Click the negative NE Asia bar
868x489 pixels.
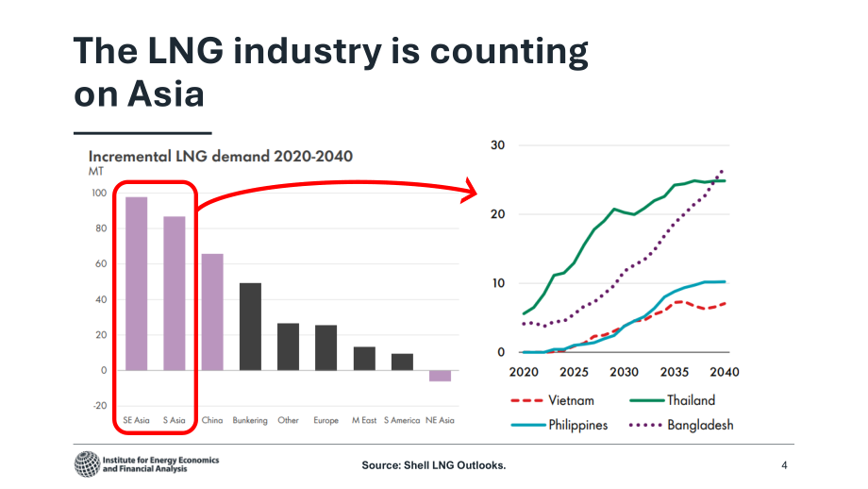440,376
